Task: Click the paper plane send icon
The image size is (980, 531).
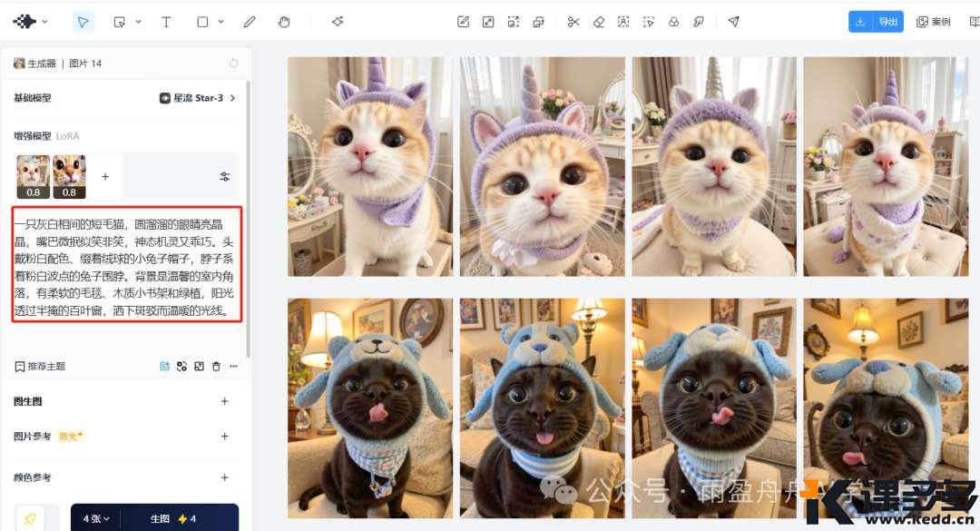Action: (x=733, y=22)
